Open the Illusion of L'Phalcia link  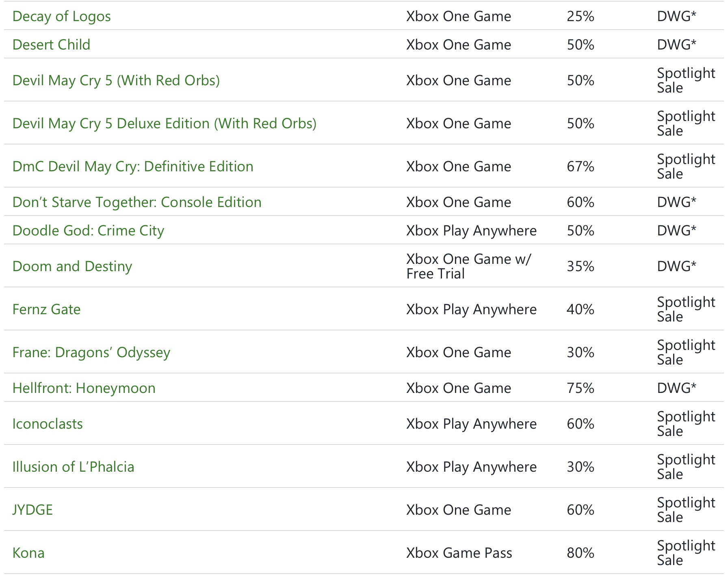point(73,467)
